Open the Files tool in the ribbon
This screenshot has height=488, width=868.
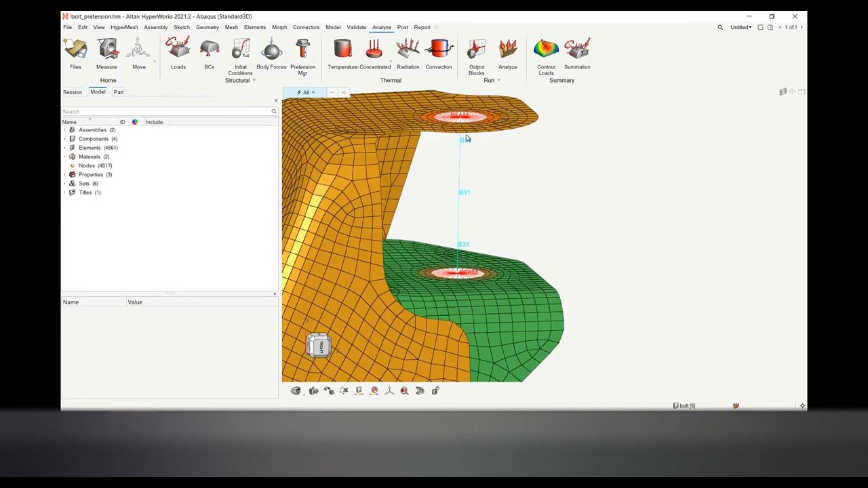(x=75, y=54)
